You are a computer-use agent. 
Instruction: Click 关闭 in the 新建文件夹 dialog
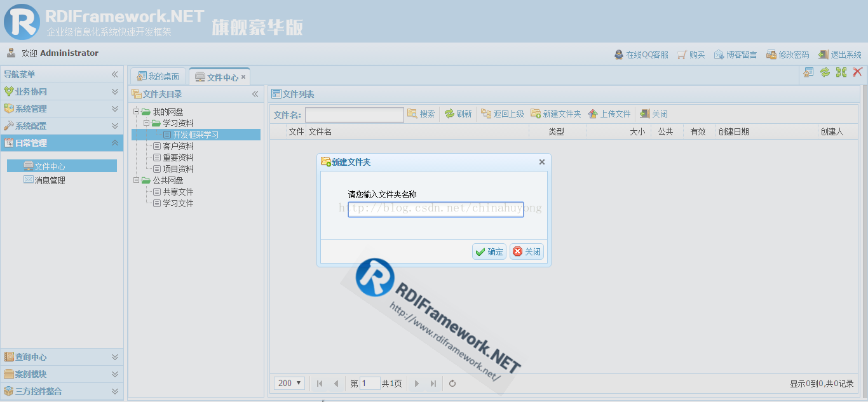tap(527, 251)
